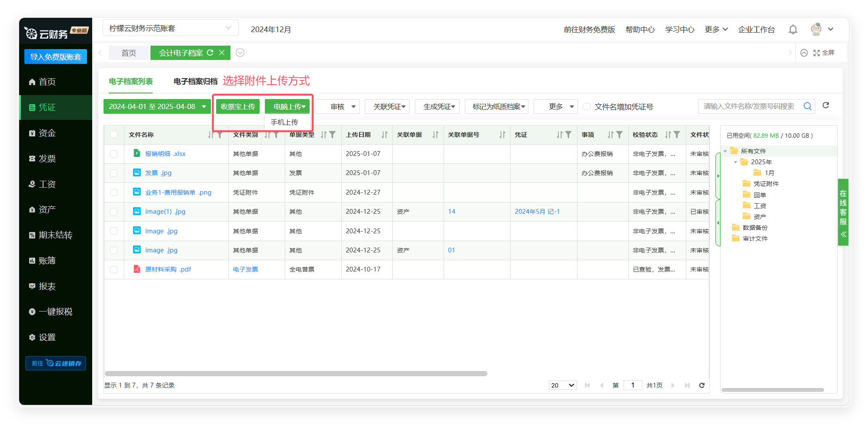Reload the 会计电子档案 tab via its refresh icon
Image resolution: width=868 pixels, height=424 pixels.
coord(210,53)
